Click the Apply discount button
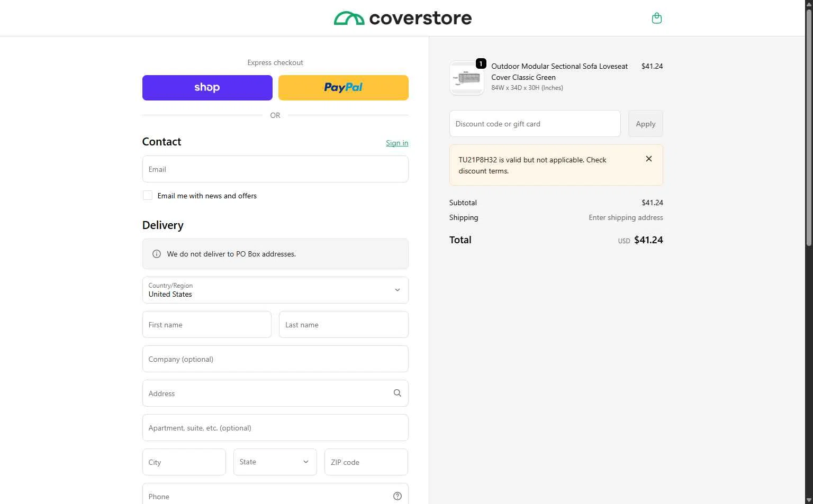813x504 pixels. (646, 124)
